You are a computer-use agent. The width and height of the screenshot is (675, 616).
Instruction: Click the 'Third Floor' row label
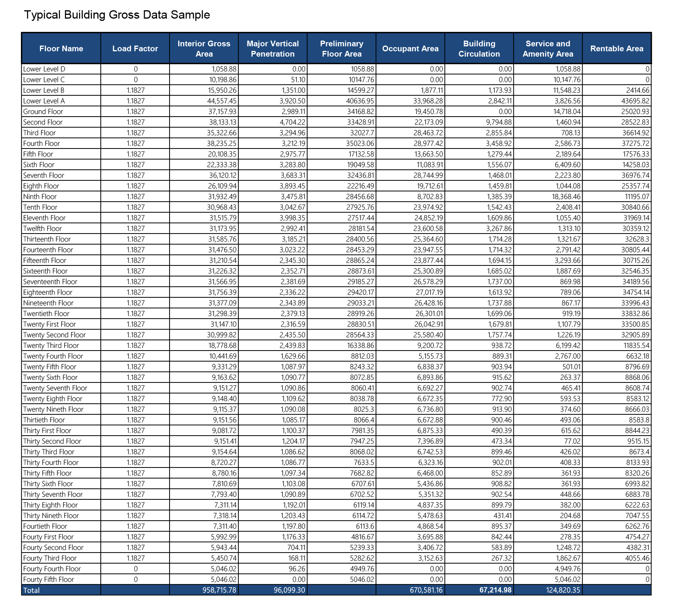click(x=40, y=133)
